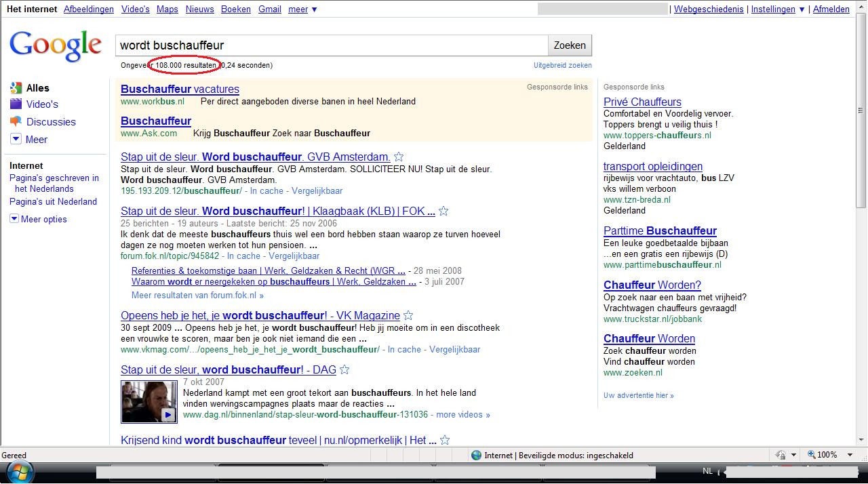Open Chauffeur Worden zoeken.nl ad
868x484 pixels.
point(649,338)
